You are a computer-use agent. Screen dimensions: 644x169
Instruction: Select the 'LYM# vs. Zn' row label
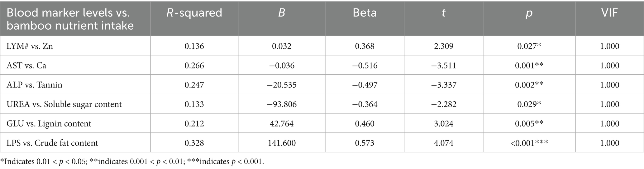click(30, 46)
